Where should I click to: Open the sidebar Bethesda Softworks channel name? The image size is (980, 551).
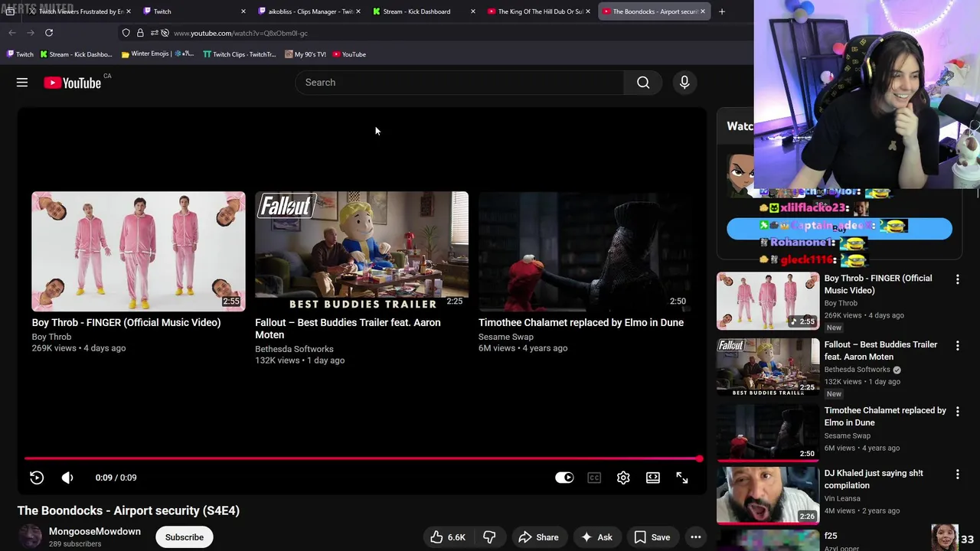pos(857,370)
